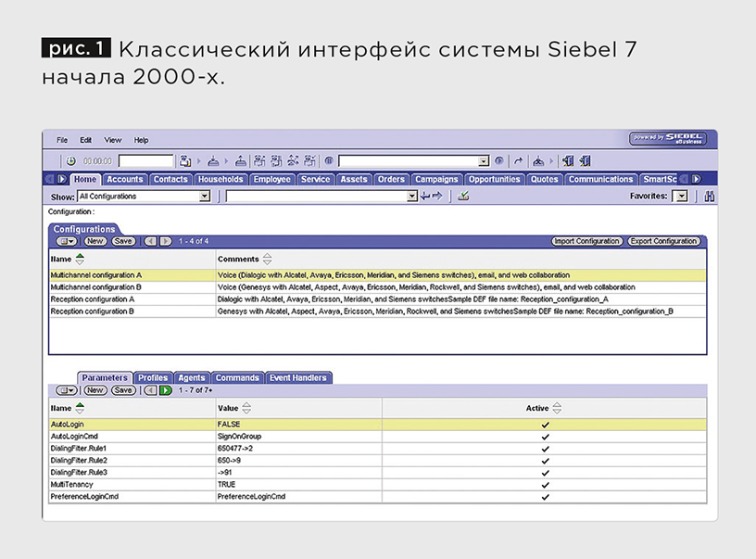The image size is (756, 559).
Task: Click the agent ready state toolbar icon
Action: click(x=538, y=161)
